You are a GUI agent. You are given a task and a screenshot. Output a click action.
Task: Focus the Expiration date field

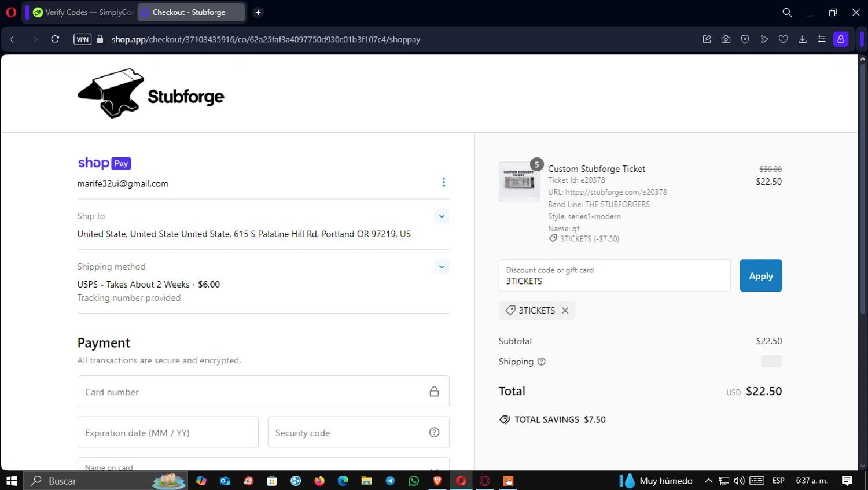coord(168,433)
